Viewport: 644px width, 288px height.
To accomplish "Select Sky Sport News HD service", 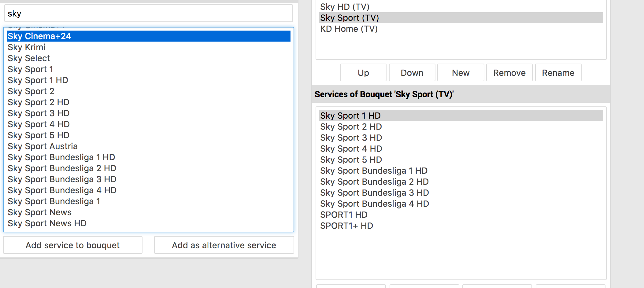I will [47, 223].
